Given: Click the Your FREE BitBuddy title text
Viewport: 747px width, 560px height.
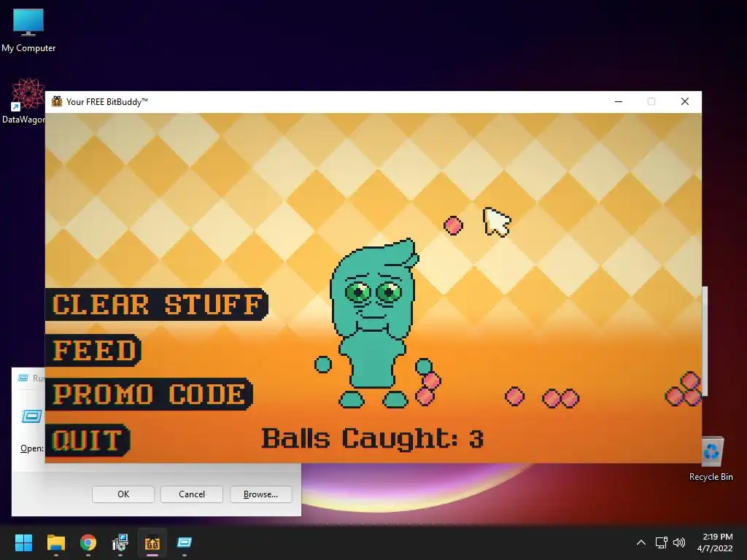Looking at the screenshot, I should pyautogui.click(x=107, y=102).
